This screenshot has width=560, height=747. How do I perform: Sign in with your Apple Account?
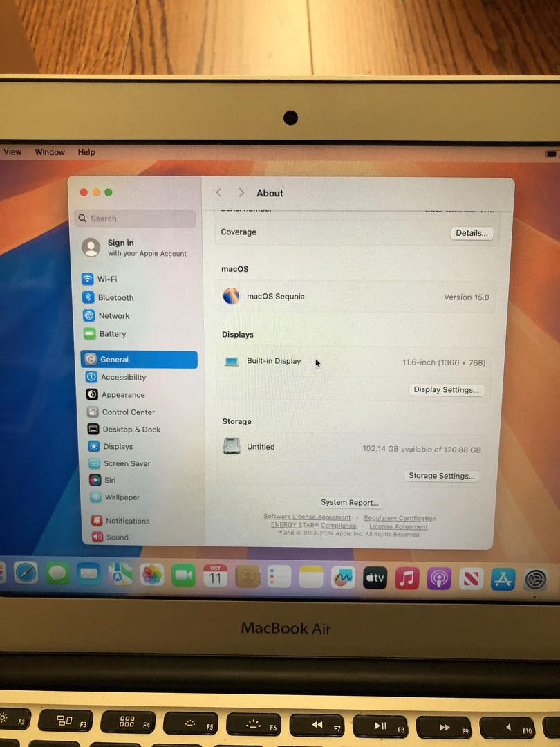point(135,248)
